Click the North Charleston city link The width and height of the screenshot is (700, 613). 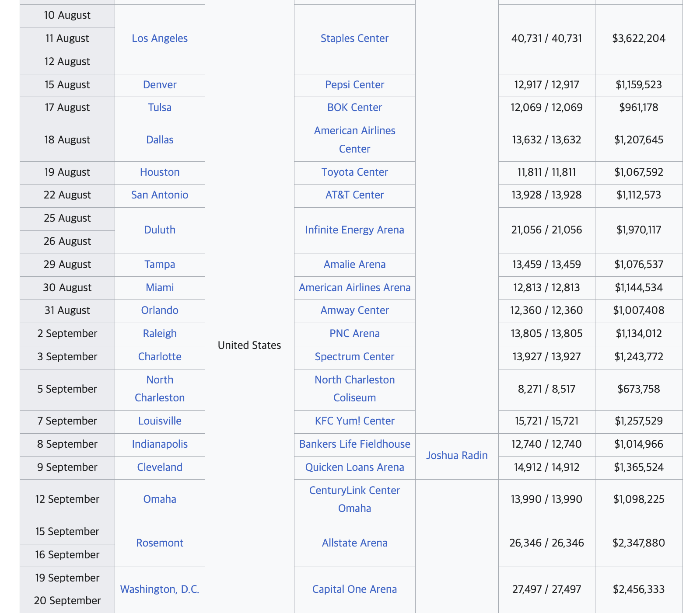point(160,389)
